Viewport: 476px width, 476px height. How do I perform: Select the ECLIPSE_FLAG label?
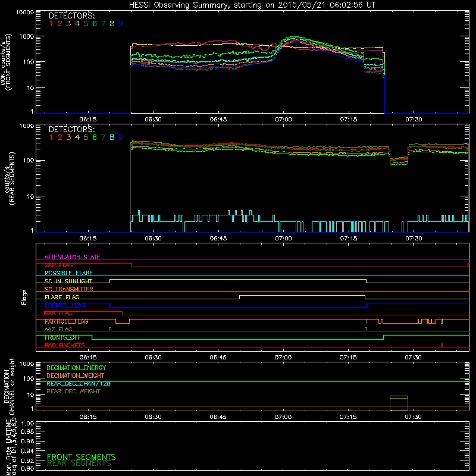click(x=65, y=305)
